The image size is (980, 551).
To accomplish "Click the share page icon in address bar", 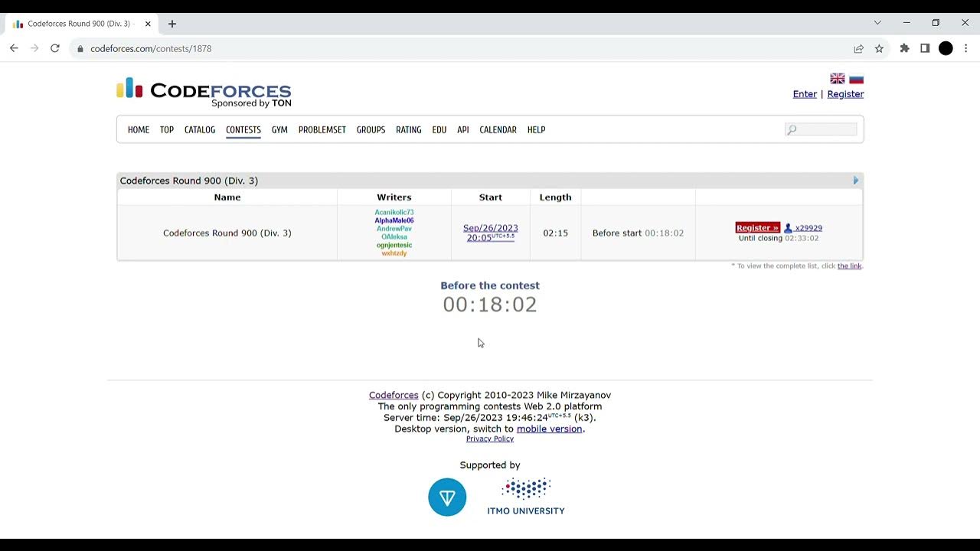I will click(x=859, y=48).
